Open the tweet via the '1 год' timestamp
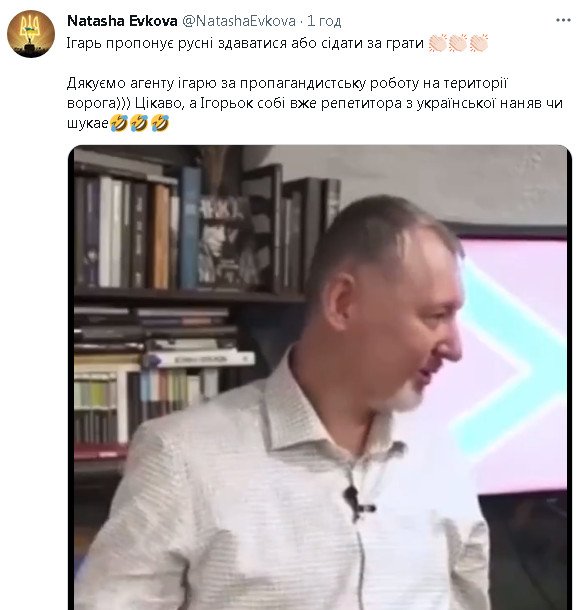The image size is (586, 610). point(324,21)
